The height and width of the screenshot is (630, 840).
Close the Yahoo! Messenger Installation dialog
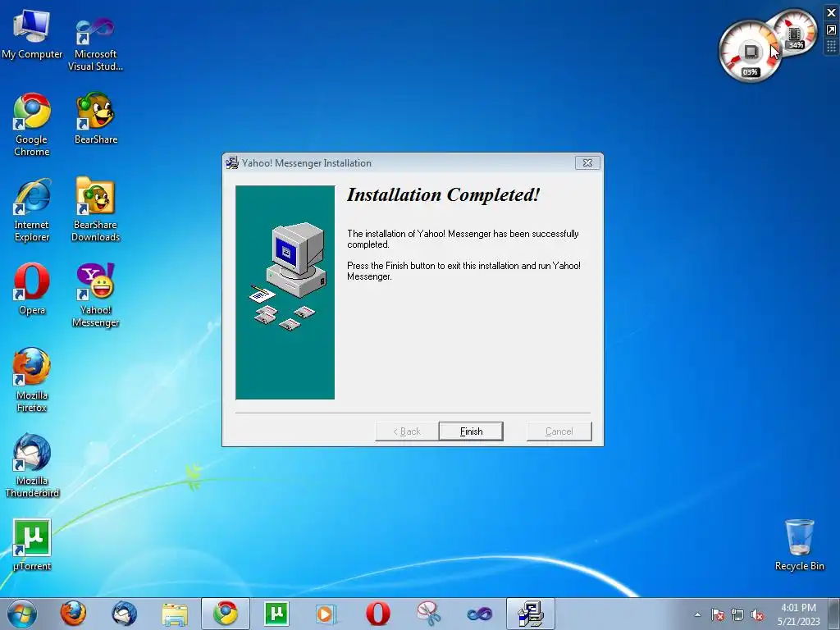pos(587,163)
